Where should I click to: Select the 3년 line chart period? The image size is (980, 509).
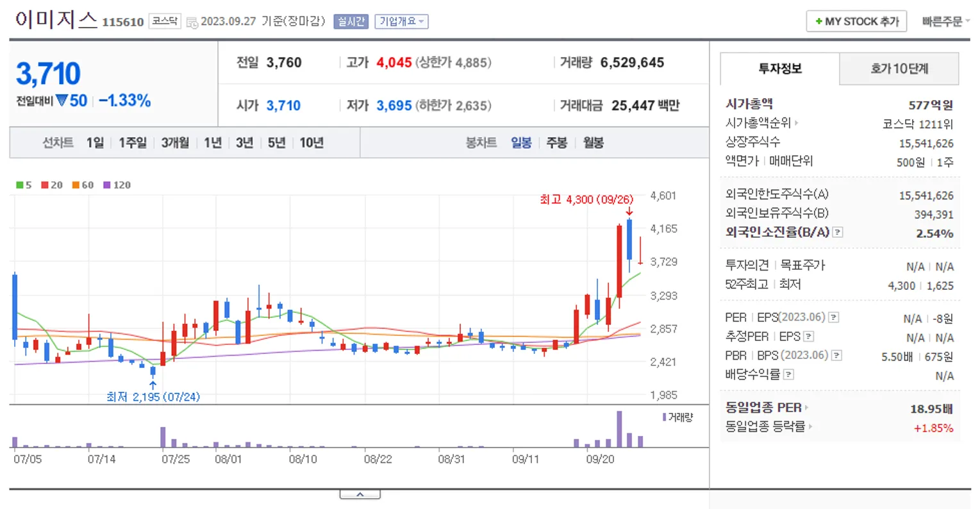(244, 142)
